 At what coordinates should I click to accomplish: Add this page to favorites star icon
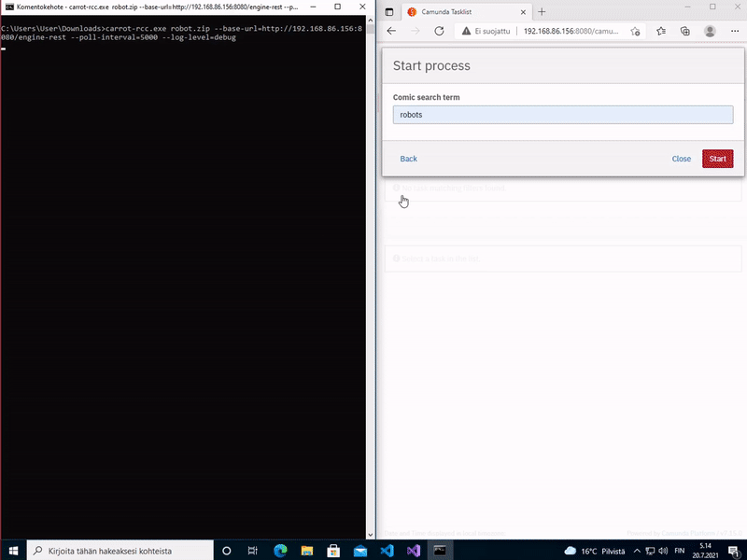(x=635, y=31)
